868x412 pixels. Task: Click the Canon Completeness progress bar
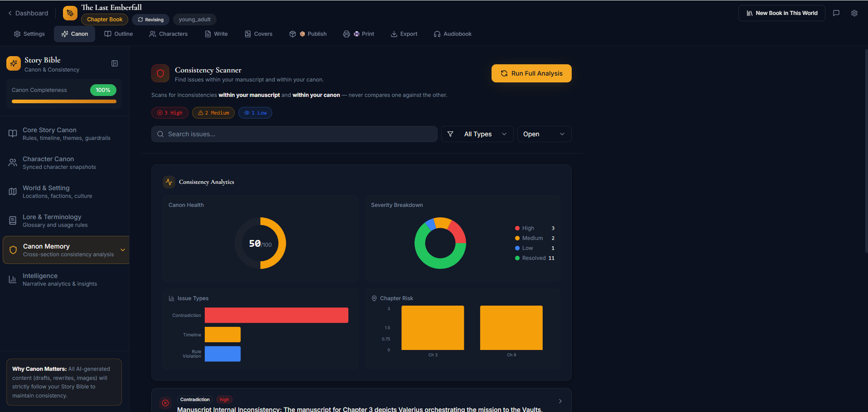click(64, 101)
